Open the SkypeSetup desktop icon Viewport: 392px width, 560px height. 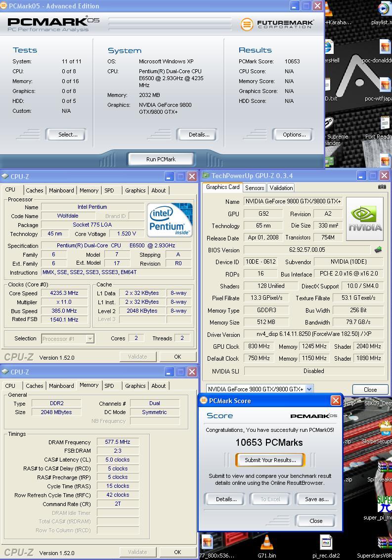point(386,428)
